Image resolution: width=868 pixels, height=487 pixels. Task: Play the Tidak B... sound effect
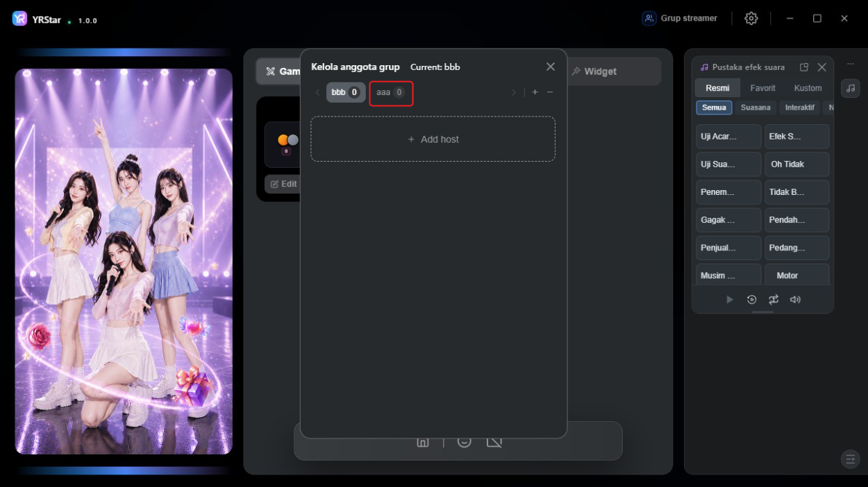[x=797, y=192]
